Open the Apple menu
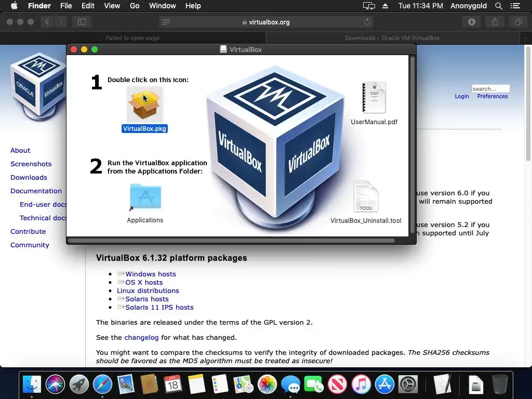Screen dimensions: 532x399 coord(14,6)
